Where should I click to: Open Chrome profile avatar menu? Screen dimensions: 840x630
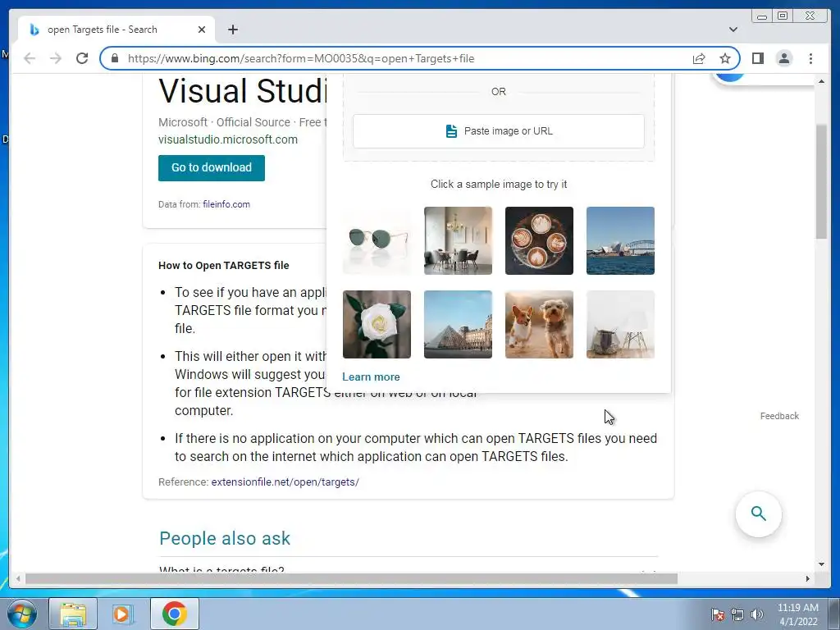783,58
